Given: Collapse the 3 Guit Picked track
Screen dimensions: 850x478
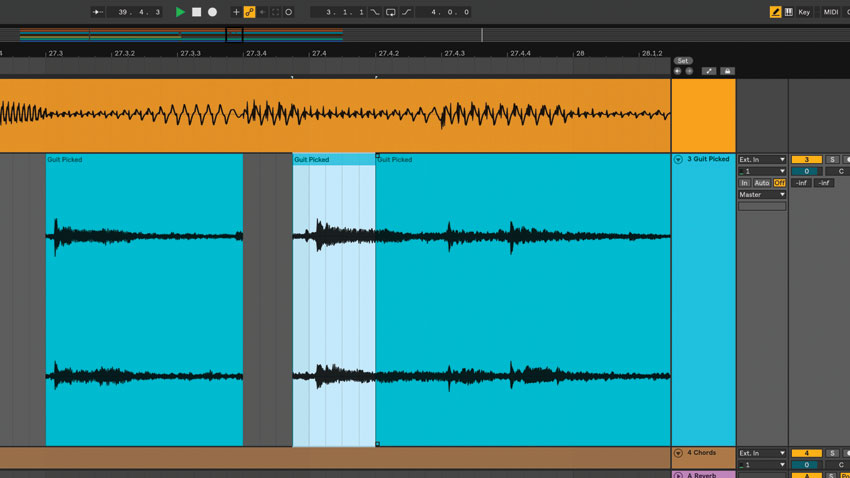Looking at the screenshot, I should coord(678,159).
